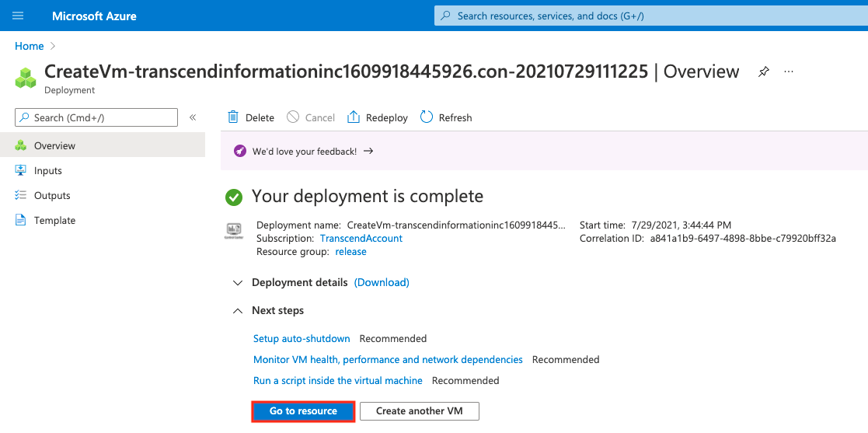Click the Control Center publisher icon

point(234,231)
